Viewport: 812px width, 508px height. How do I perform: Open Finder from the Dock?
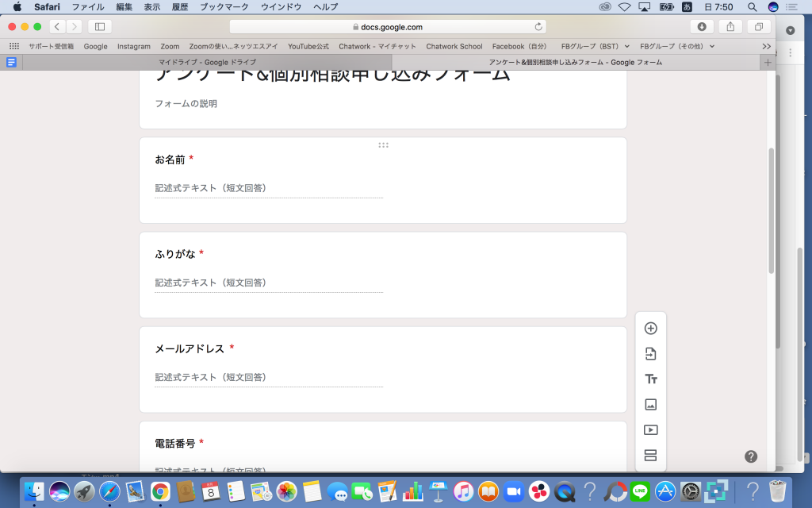click(34, 491)
